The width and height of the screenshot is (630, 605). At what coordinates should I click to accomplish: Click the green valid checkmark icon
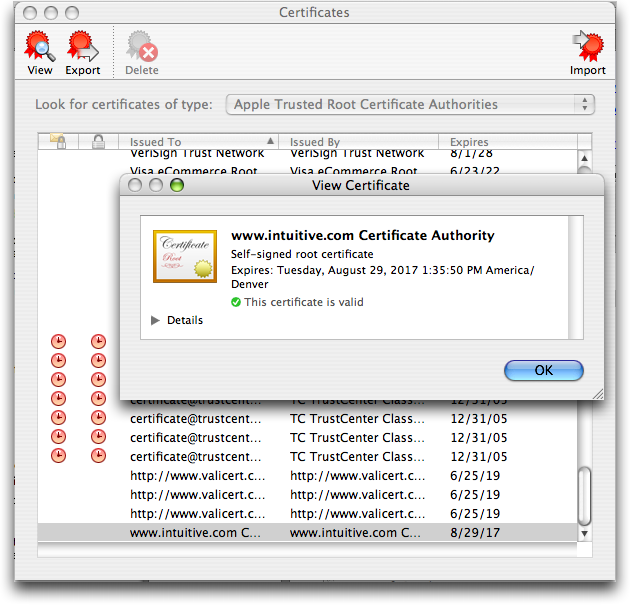tap(236, 302)
